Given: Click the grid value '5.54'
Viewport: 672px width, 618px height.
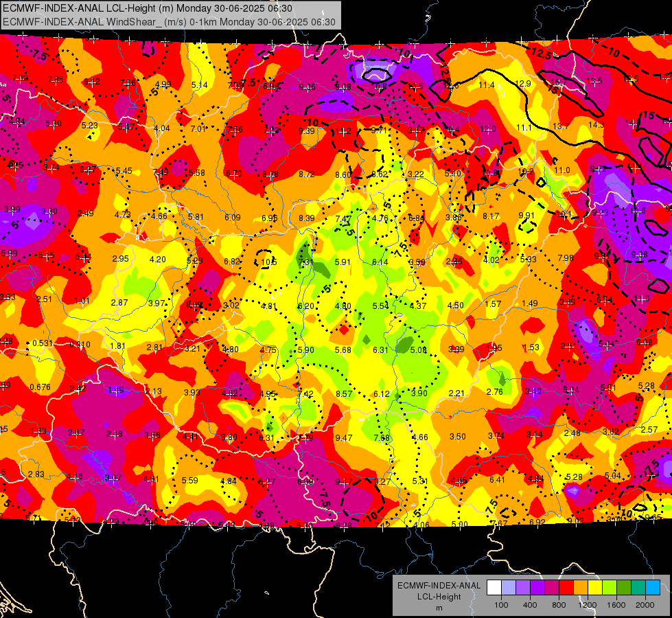Looking at the screenshot, I should click(x=380, y=306).
